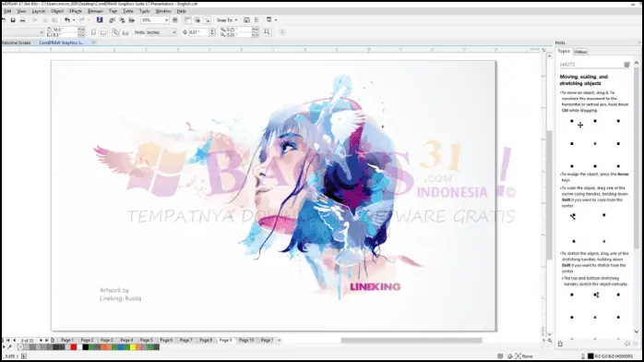Screen dimensions: 644x362
Task: Click the horizontal scrollbar below the canvas
Action: tap(411, 340)
